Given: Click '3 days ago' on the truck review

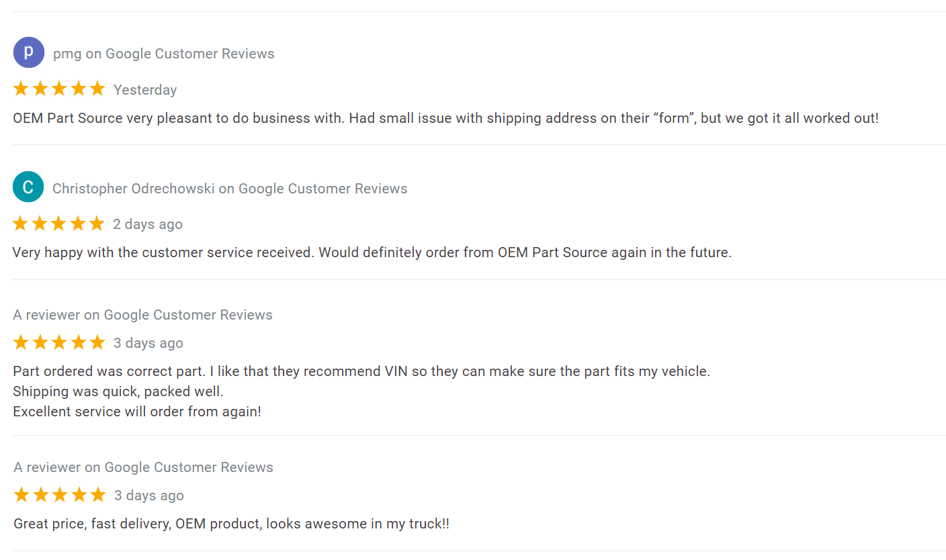Looking at the screenshot, I should 149,496.
